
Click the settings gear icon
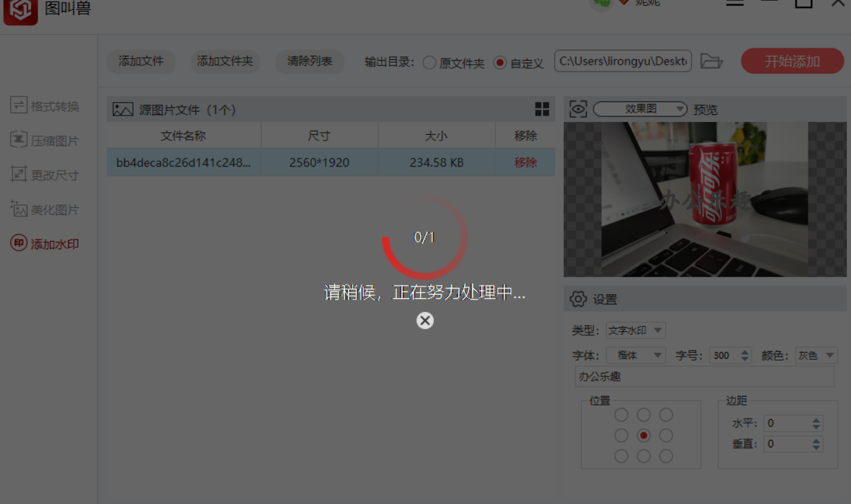click(x=578, y=299)
